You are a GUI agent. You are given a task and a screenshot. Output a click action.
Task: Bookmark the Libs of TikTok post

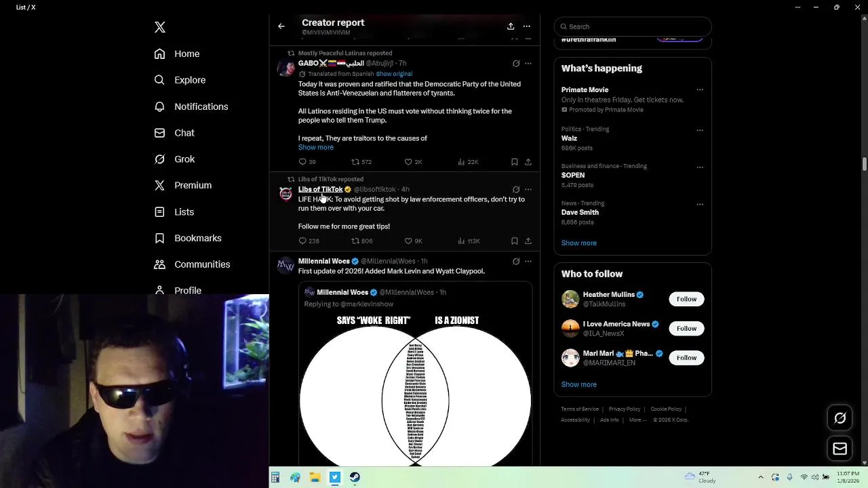point(515,241)
